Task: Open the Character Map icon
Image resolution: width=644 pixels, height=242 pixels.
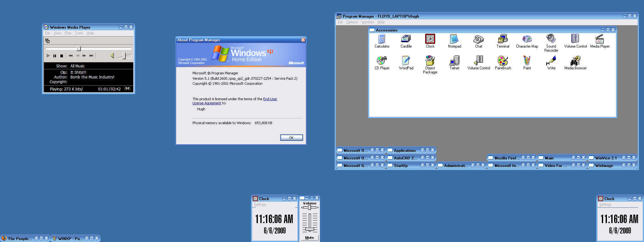Action: click(527, 39)
